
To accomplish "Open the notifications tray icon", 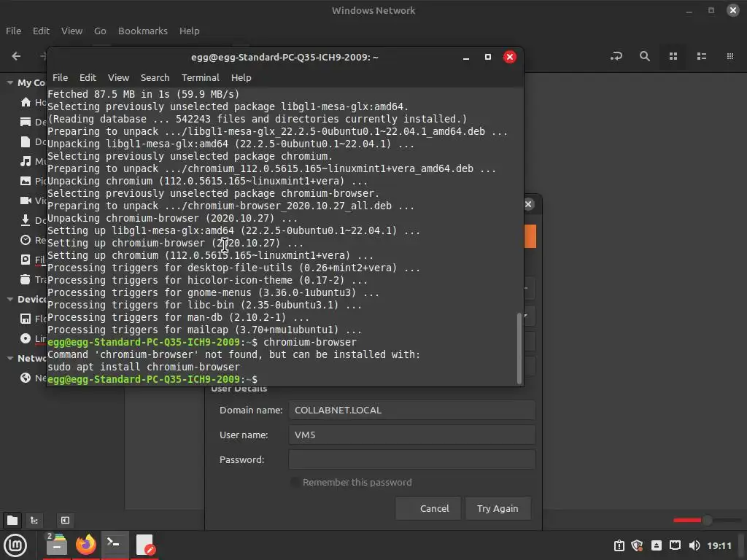I will (x=619, y=545).
